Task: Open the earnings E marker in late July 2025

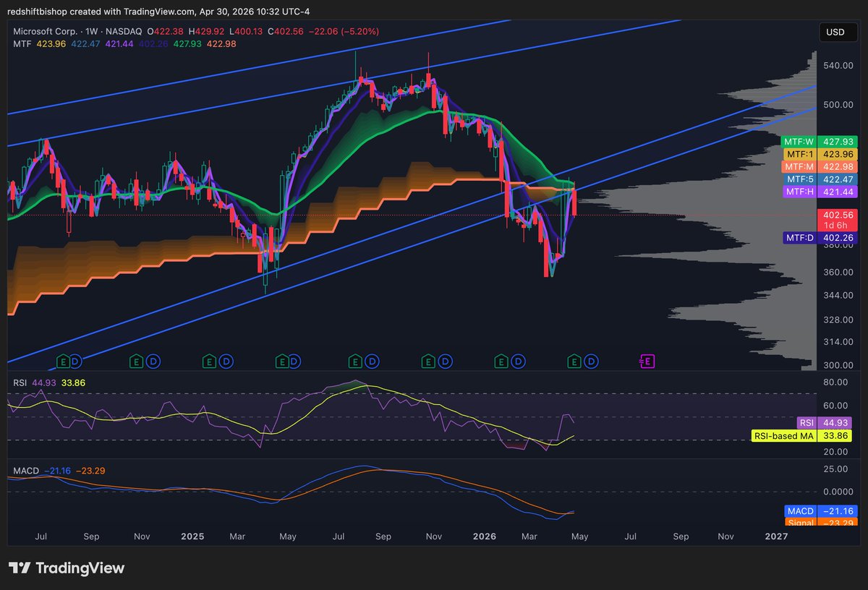Action: [x=355, y=360]
